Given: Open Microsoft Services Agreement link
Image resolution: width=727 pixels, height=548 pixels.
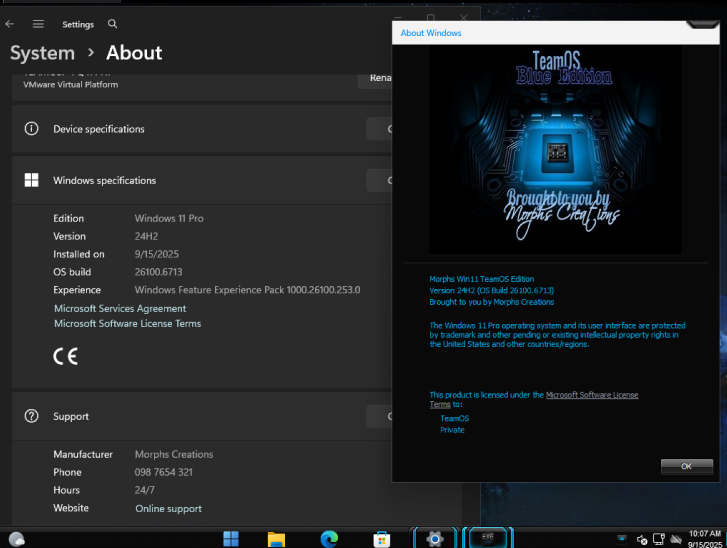Looking at the screenshot, I should [120, 308].
